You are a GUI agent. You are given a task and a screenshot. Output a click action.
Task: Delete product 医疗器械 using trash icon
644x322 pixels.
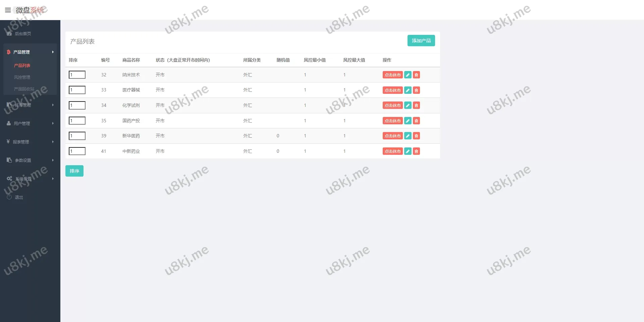(x=416, y=90)
